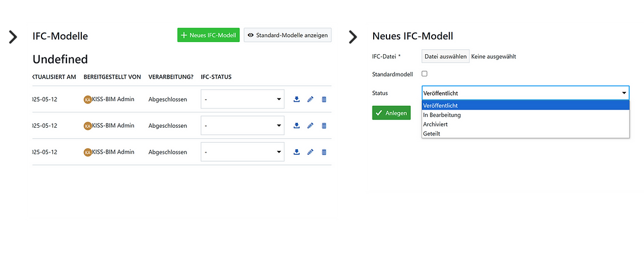
Task: Collapse the IFC-Modelle panel chevron
Action: click(13, 36)
